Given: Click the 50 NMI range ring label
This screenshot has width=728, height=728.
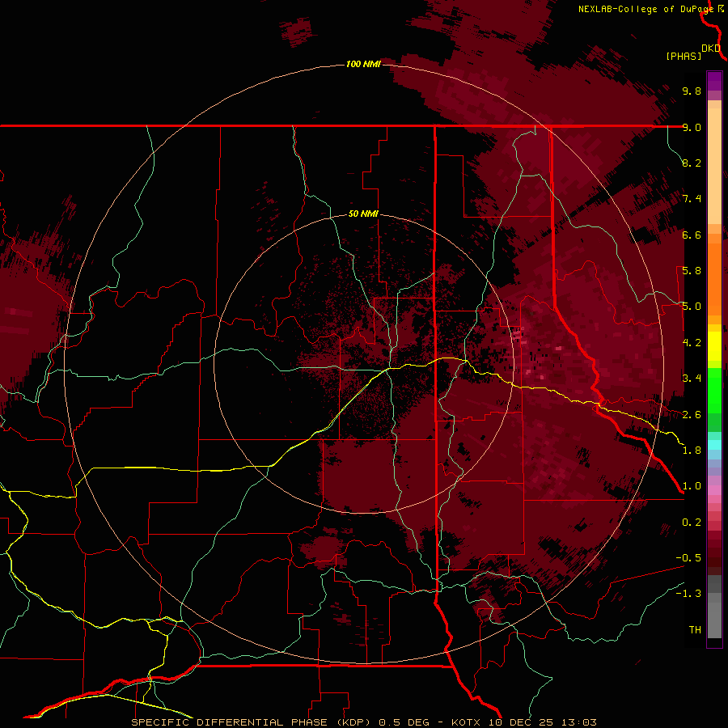Looking at the screenshot, I should tap(363, 214).
